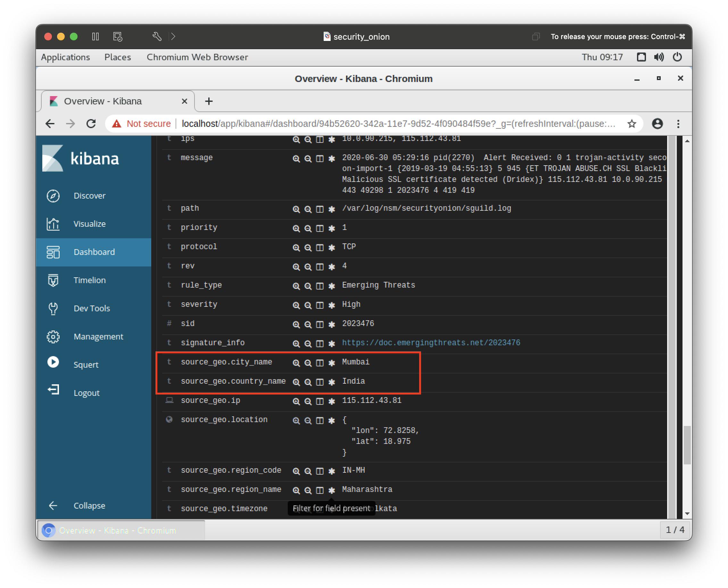Filter for value on severity row
The height and width of the screenshot is (588, 728).
[x=296, y=306]
